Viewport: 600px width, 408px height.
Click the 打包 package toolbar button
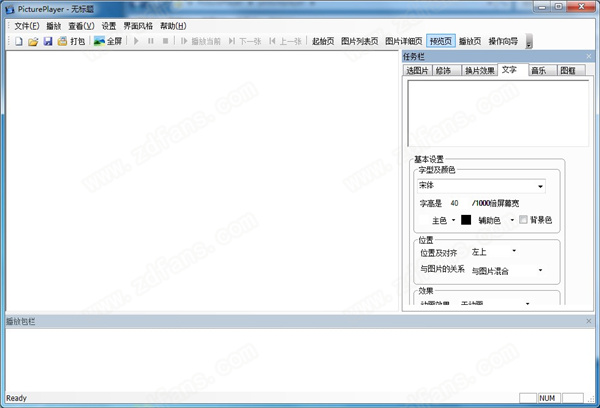click(x=71, y=41)
